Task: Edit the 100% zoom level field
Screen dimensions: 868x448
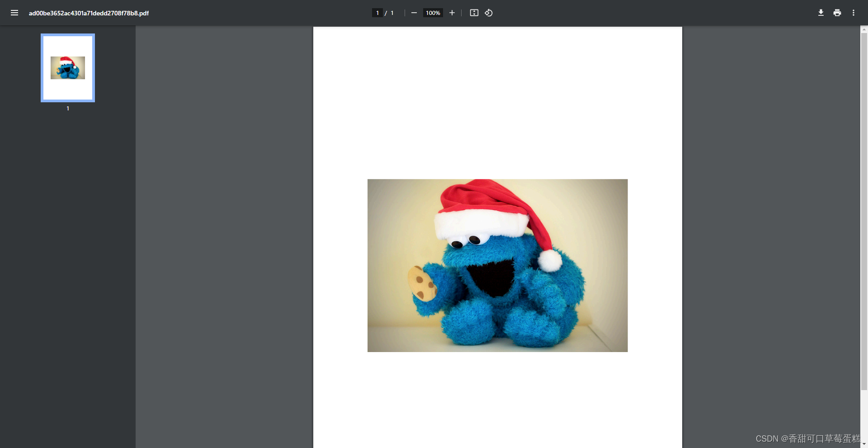Action: [x=433, y=13]
